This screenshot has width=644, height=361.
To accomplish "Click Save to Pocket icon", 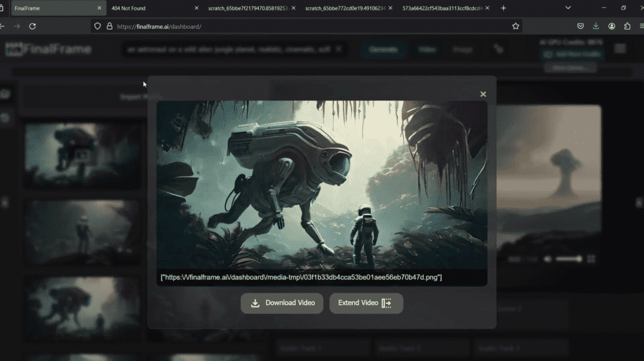I will click(580, 26).
